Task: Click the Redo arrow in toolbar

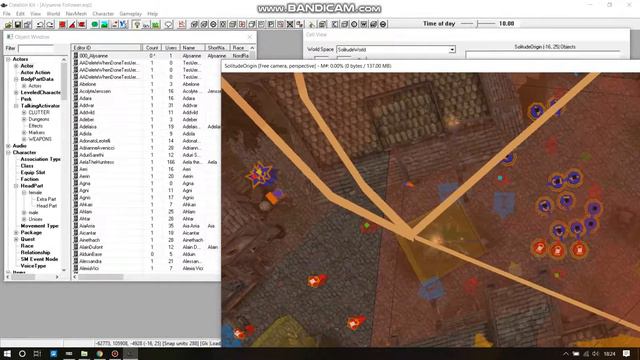Action: (x=49, y=24)
